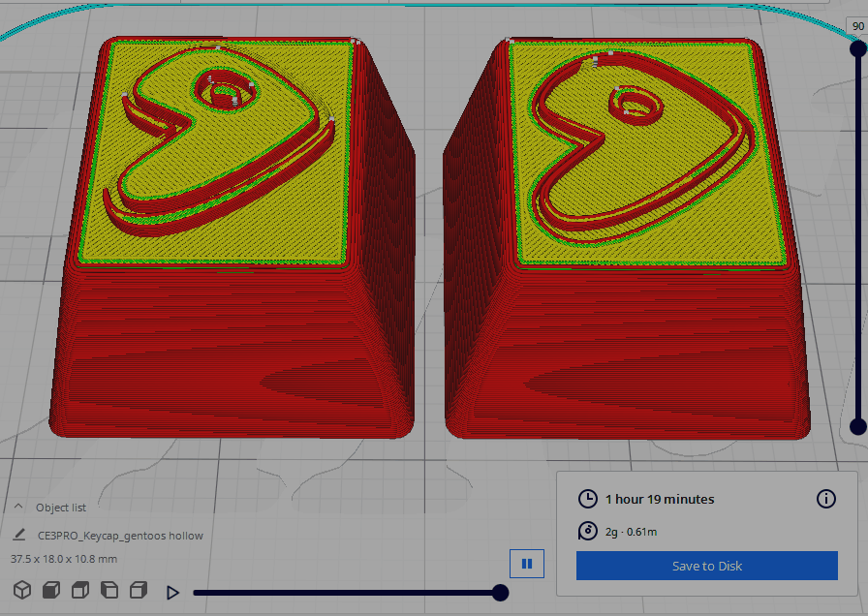
Task: Click the clock print time icon
Action: (587, 499)
